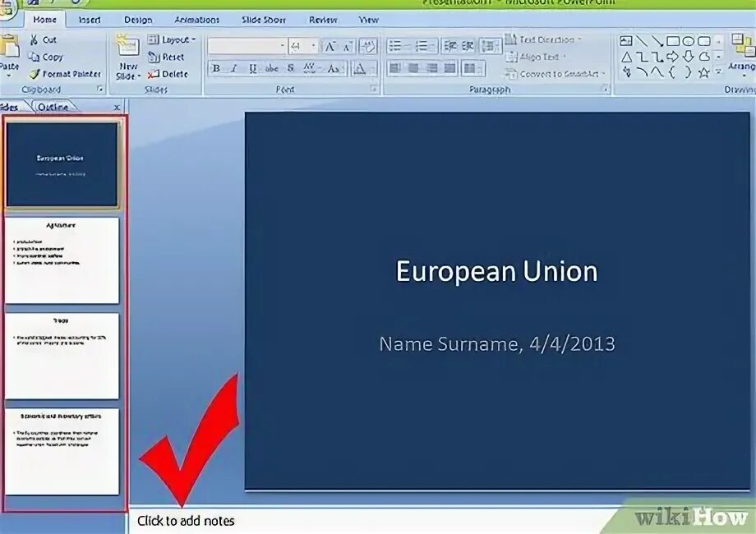The image size is (756, 534).
Task: Select the Agriculture slide thumbnail
Action: [62, 260]
